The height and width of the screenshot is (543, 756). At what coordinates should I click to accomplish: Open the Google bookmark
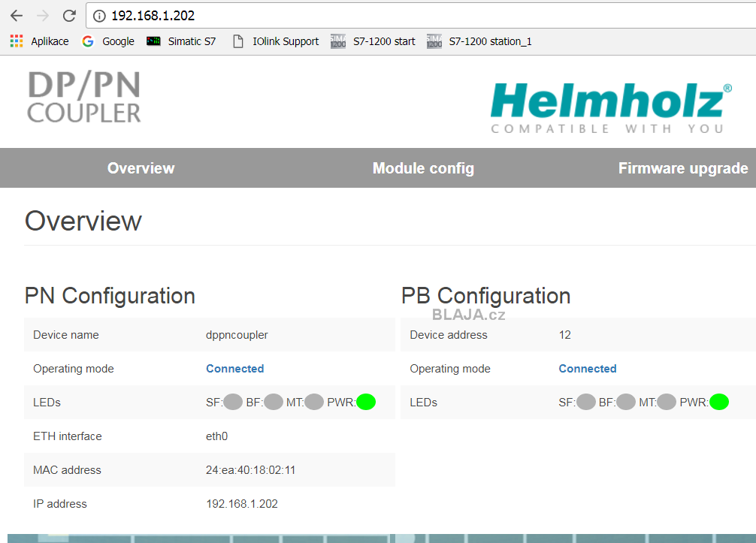tap(108, 41)
